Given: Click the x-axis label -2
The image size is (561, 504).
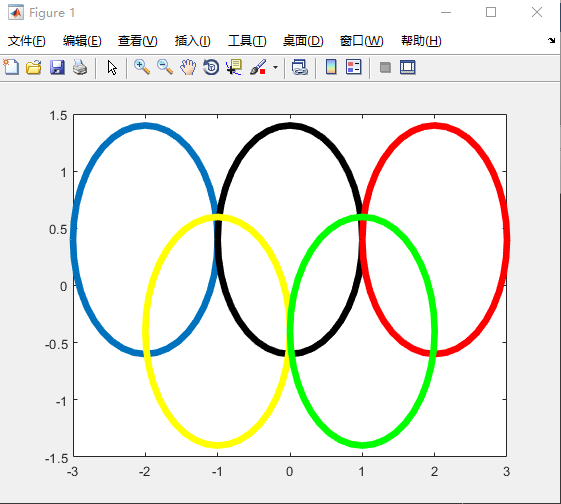Looking at the screenshot, I should tap(145, 472).
